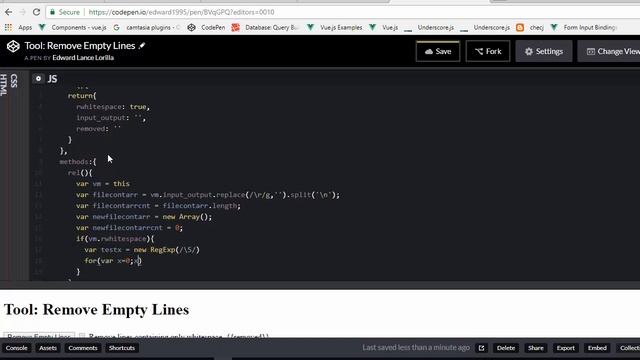Screen dimensions: 640x360
Task: Open the Console panel
Action: (x=16, y=348)
